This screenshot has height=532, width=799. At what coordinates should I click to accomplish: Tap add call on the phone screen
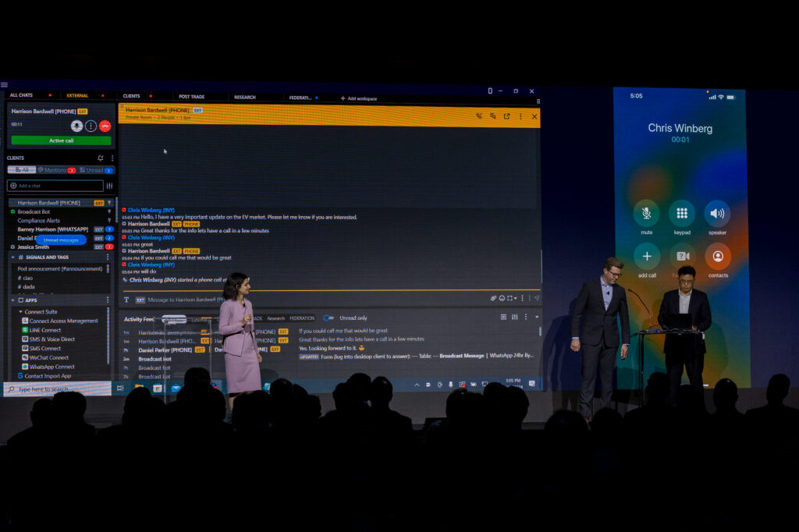(646, 256)
